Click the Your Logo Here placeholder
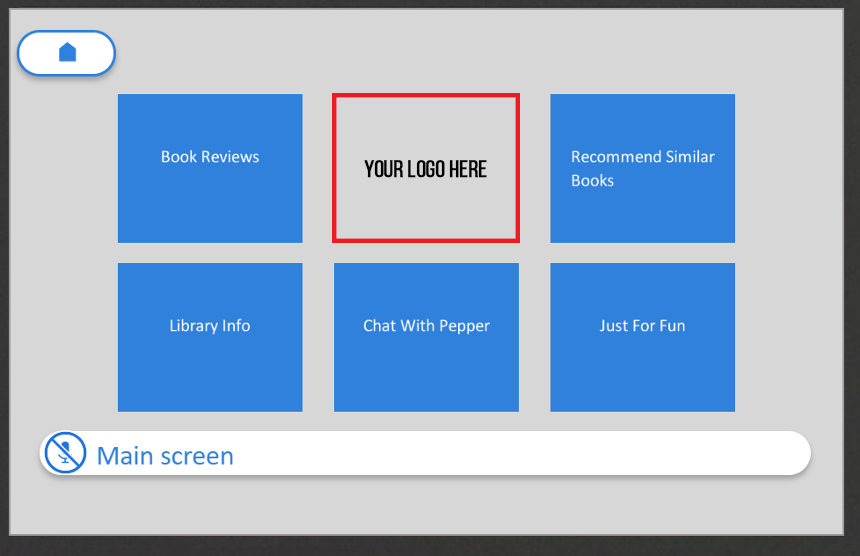 426,168
